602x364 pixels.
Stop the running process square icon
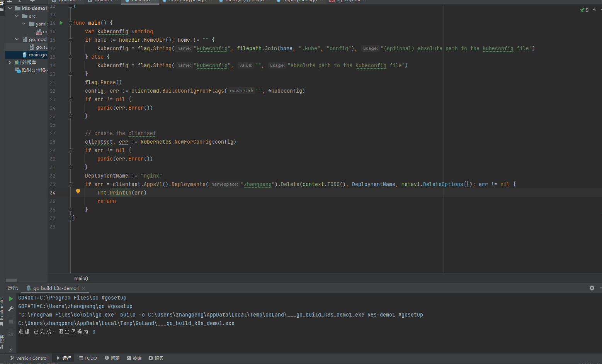point(11,322)
